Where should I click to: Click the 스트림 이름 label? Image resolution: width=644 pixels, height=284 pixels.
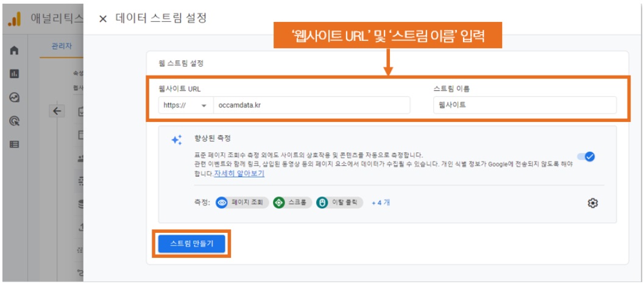coord(451,88)
